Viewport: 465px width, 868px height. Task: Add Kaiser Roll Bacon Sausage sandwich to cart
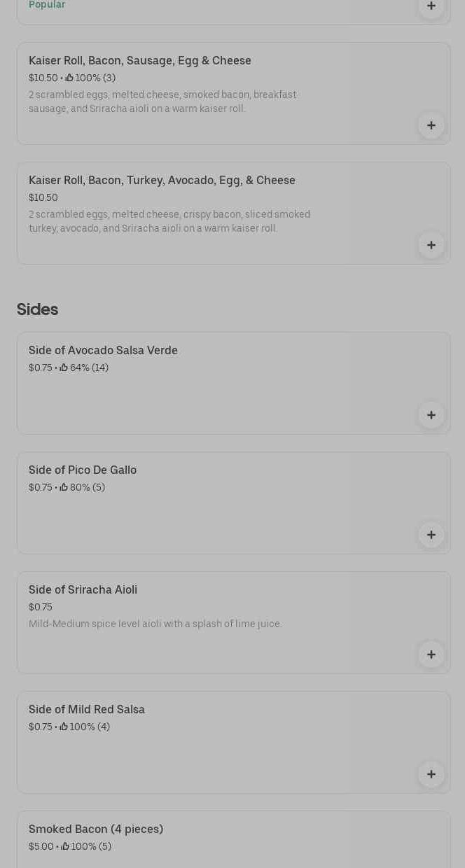tap(431, 125)
